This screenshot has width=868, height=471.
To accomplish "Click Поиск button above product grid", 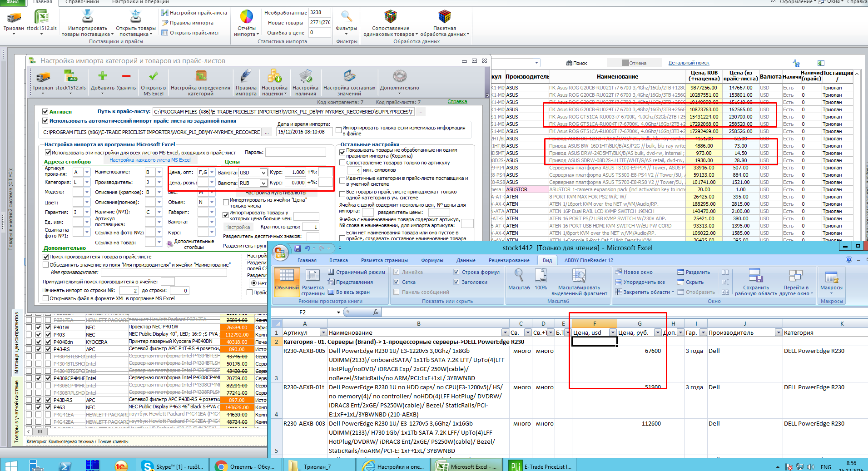I will coord(577,63).
